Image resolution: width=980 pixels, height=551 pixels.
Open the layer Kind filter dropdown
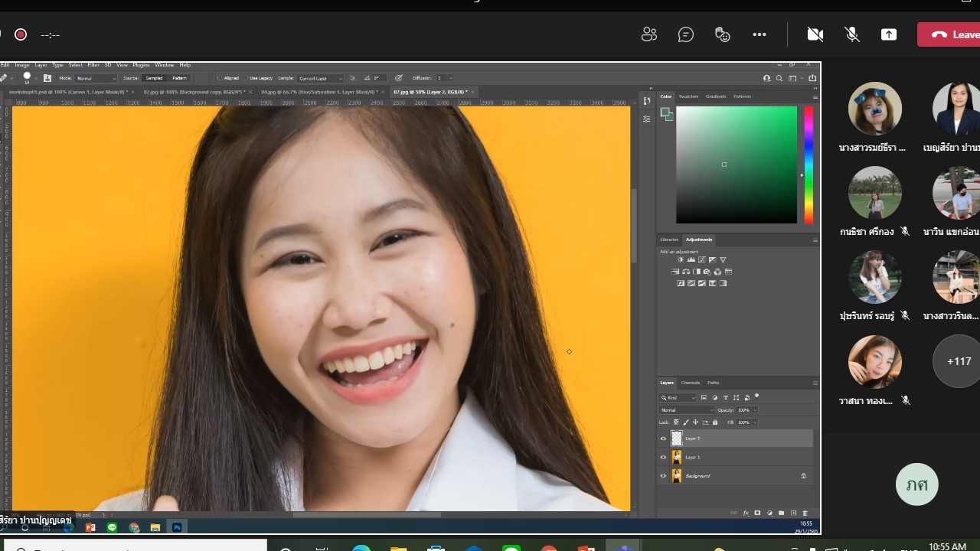click(679, 398)
